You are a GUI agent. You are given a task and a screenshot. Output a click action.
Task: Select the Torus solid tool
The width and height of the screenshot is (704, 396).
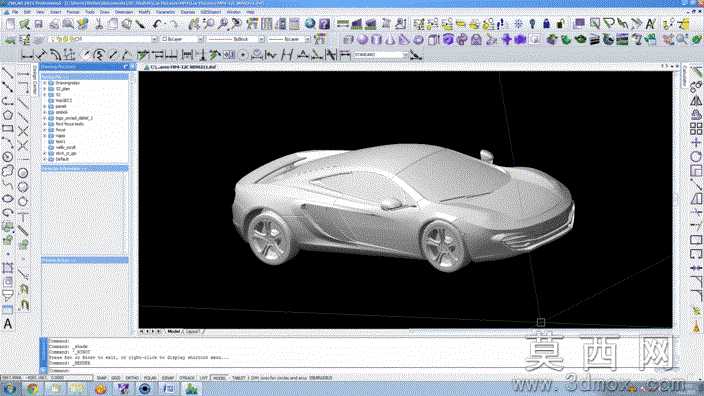click(x=418, y=40)
